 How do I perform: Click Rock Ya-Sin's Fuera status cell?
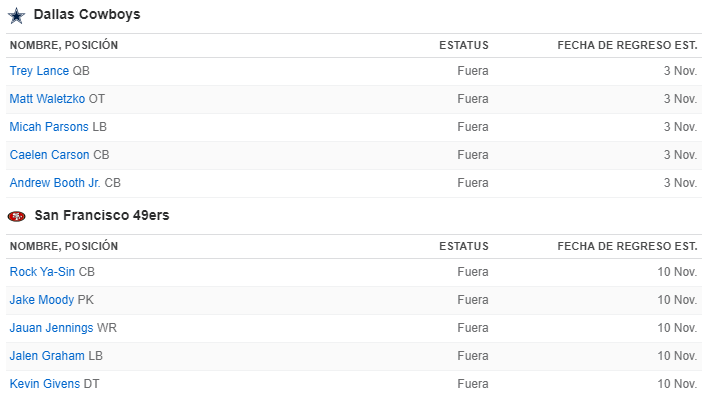(x=473, y=272)
